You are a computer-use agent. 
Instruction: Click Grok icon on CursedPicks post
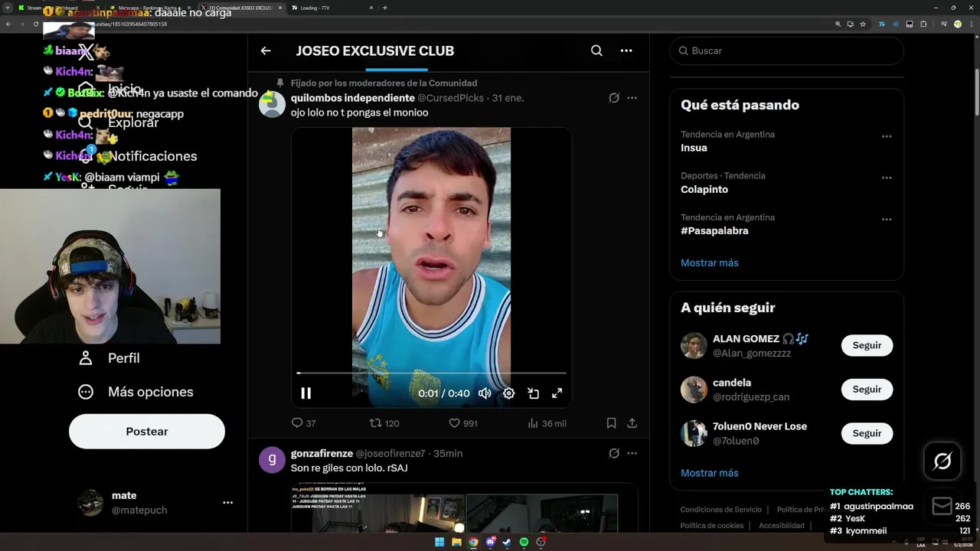tap(614, 98)
